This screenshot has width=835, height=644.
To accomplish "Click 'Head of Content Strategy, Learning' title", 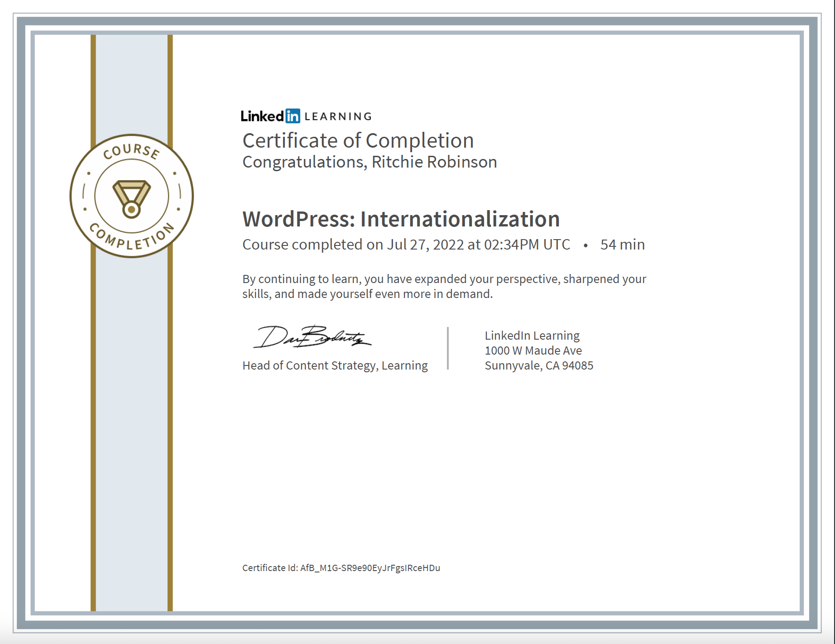I will tap(335, 365).
